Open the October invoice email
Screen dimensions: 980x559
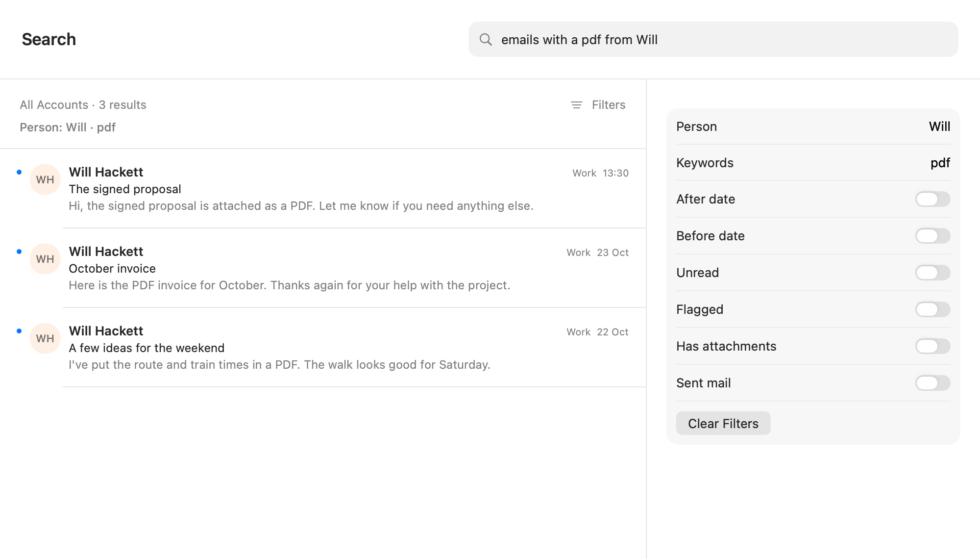(x=323, y=268)
